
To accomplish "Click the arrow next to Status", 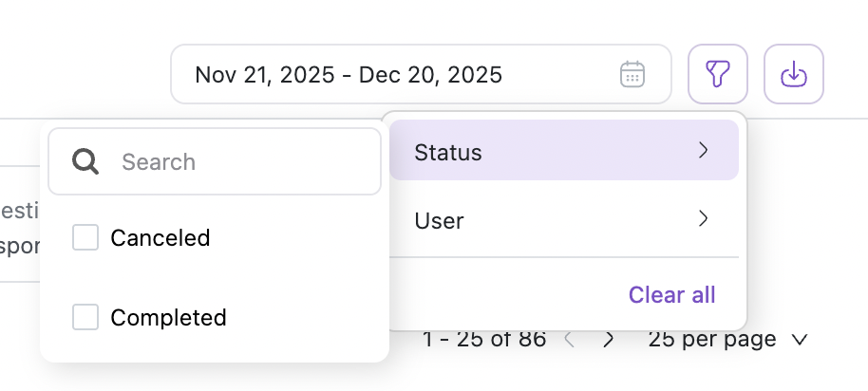I will pos(703,151).
